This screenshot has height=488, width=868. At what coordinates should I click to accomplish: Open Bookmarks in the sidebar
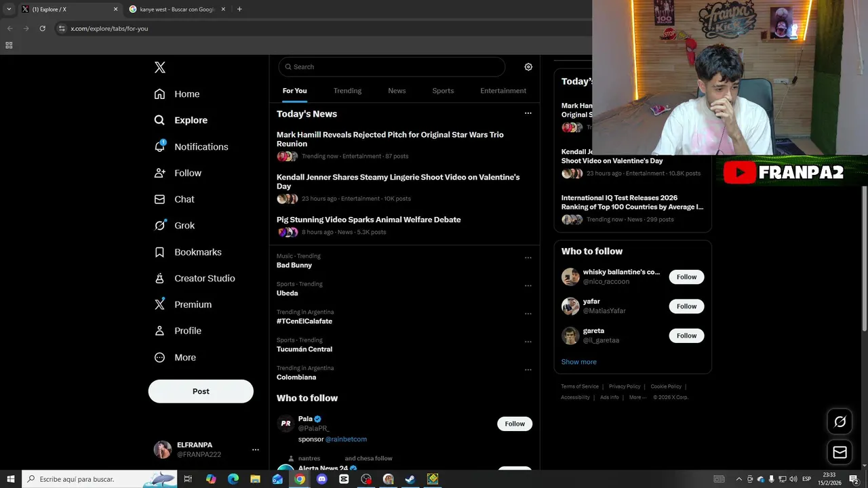point(188,252)
